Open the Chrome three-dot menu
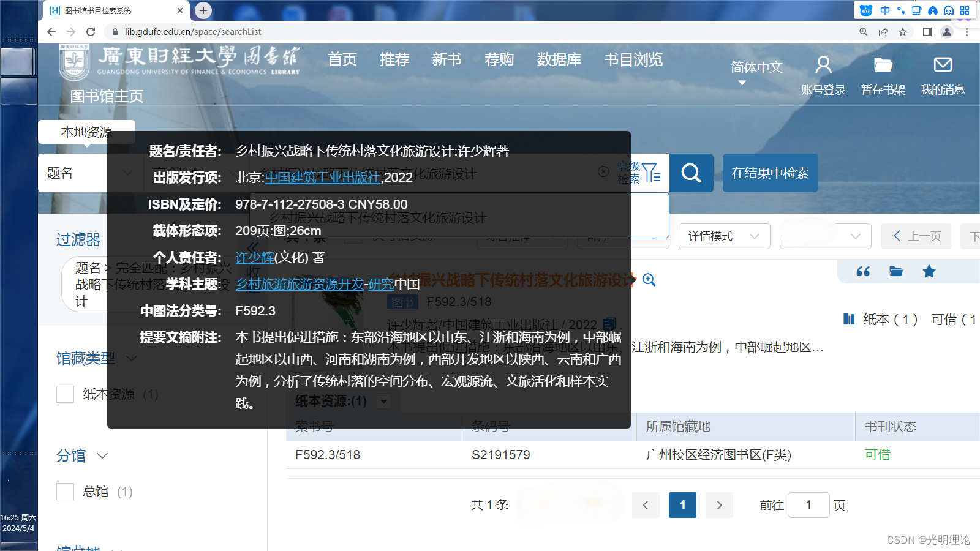Image resolution: width=980 pixels, height=551 pixels. 967,32
